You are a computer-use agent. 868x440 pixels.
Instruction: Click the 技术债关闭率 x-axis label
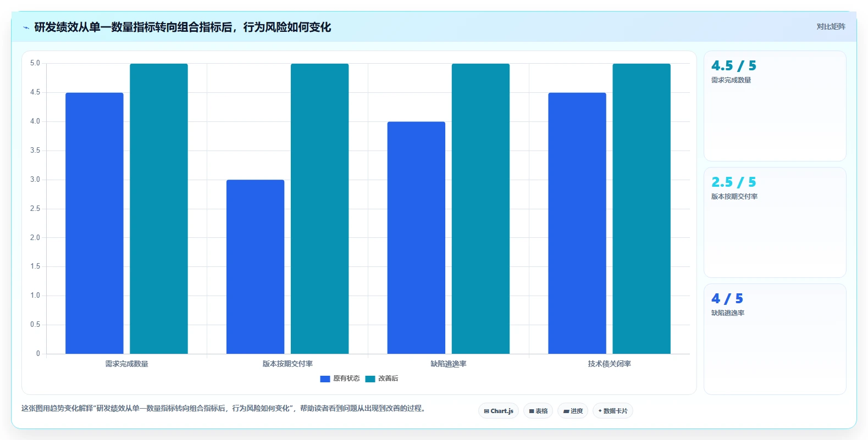(609, 364)
